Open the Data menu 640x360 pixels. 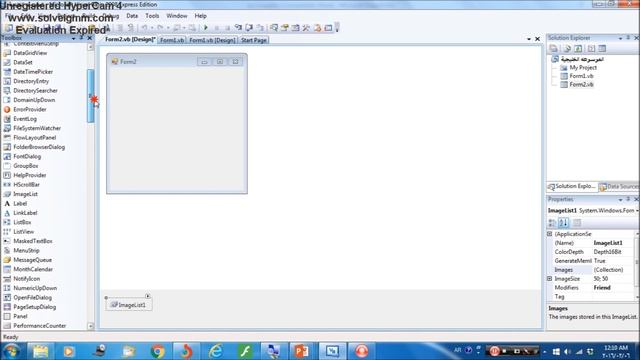coord(132,16)
